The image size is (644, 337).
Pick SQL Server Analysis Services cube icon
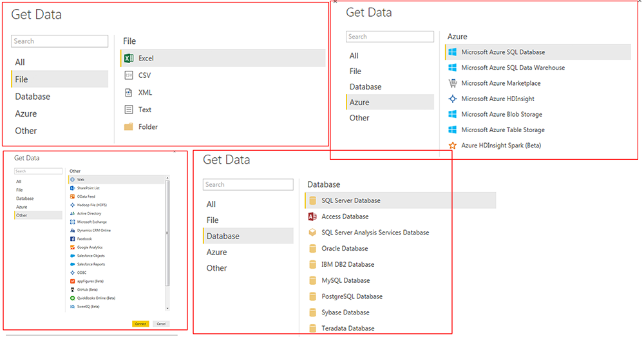[x=312, y=233]
